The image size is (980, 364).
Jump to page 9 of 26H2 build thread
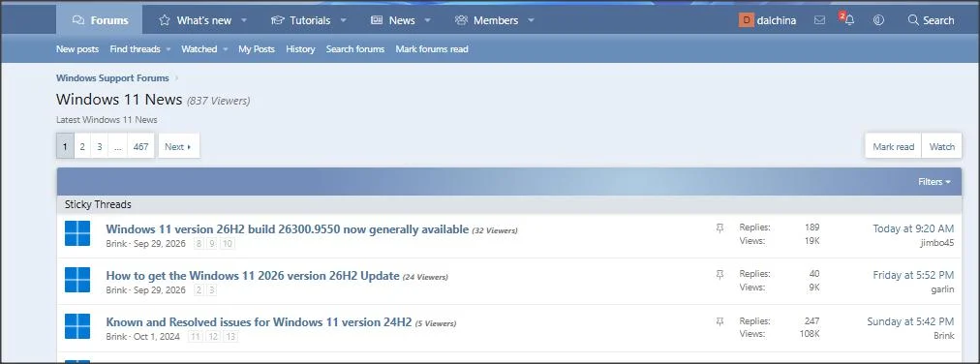point(212,244)
